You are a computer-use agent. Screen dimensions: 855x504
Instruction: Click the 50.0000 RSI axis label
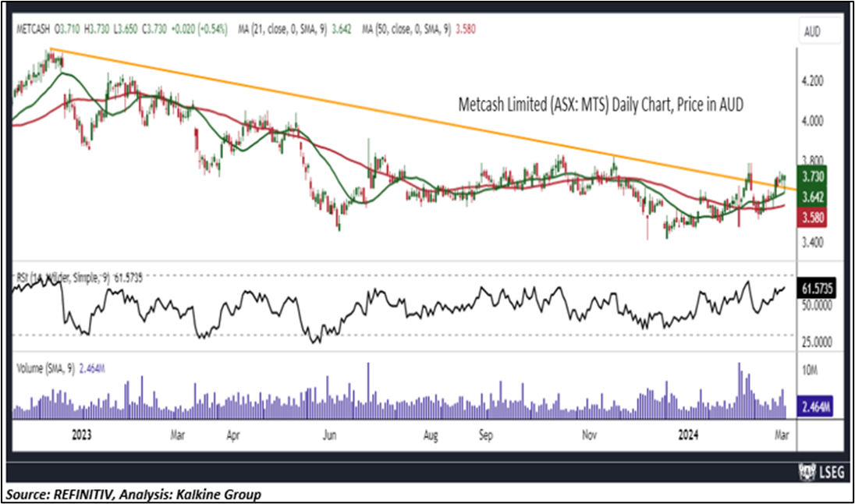click(x=816, y=306)
